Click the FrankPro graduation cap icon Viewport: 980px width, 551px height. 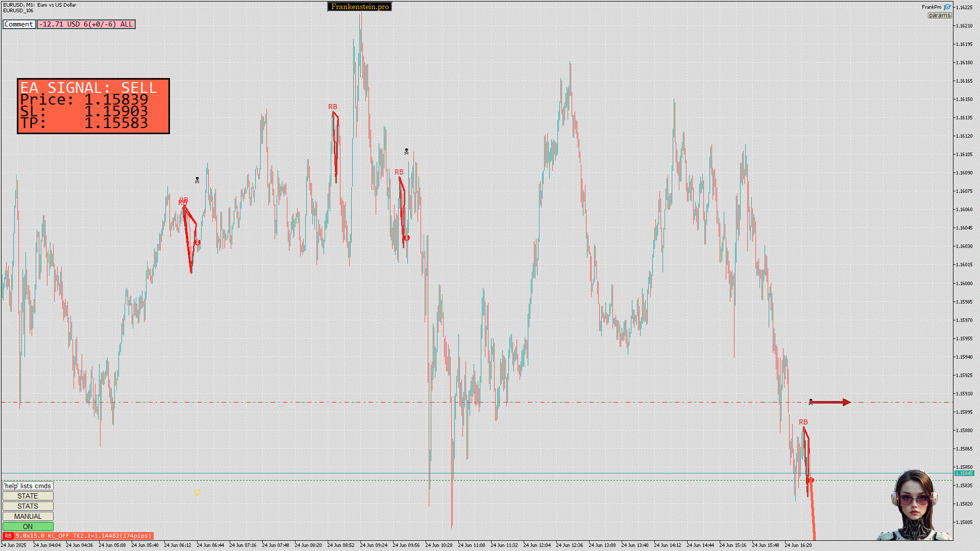(x=947, y=7)
